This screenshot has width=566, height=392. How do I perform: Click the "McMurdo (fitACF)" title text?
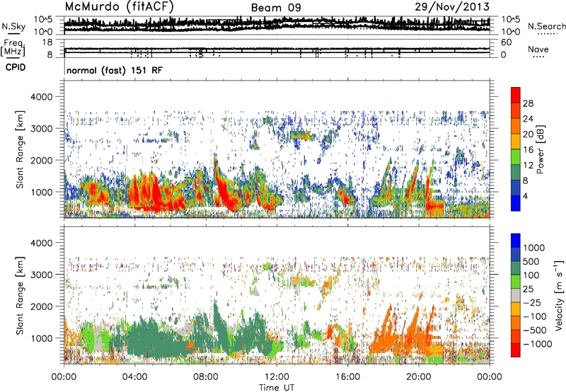click(119, 7)
